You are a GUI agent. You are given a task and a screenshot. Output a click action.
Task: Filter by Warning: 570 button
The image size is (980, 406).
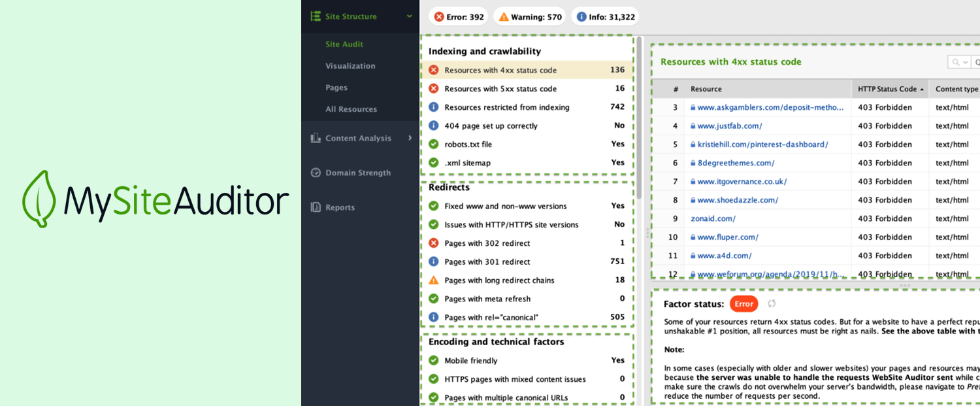tap(530, 17)
